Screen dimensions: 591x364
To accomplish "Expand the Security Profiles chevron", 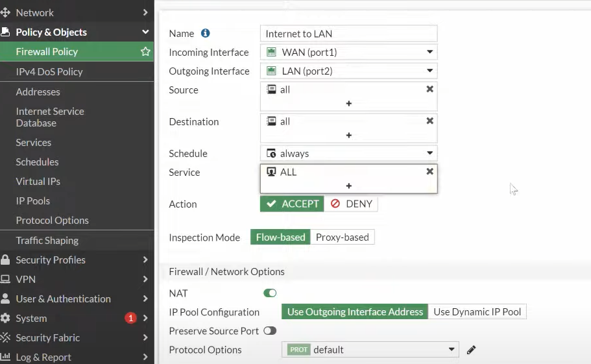I will (145, 260).
